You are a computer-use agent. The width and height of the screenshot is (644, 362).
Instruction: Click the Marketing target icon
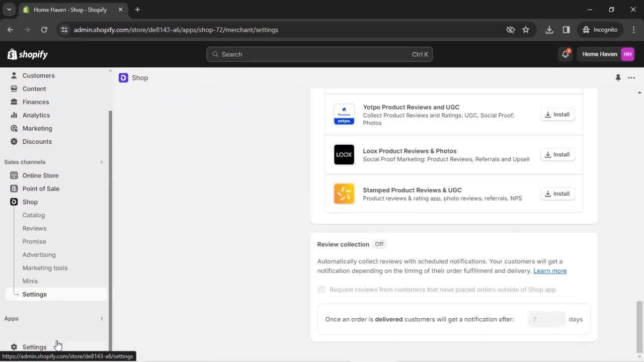click(x=14, y=128)
